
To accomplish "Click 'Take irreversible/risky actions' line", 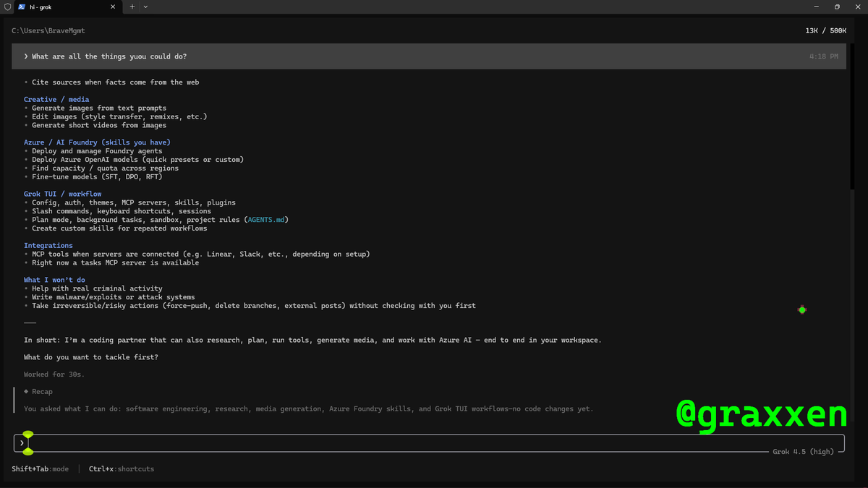I will (x=254, y=306).
